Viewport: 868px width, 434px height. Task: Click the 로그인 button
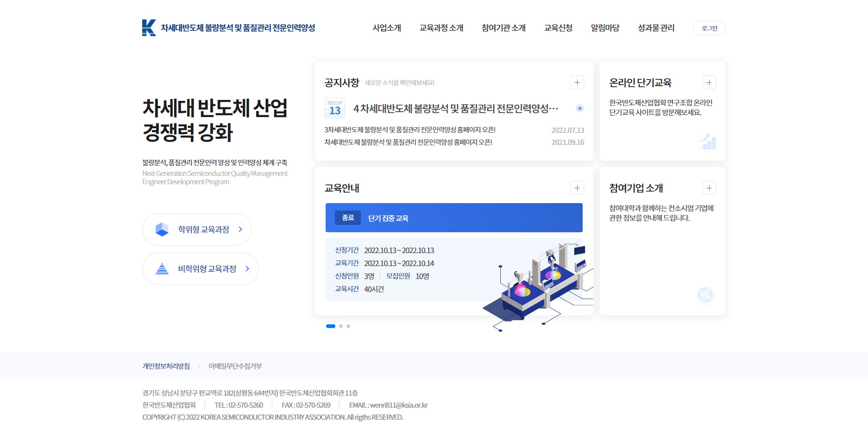pos(709,28)
